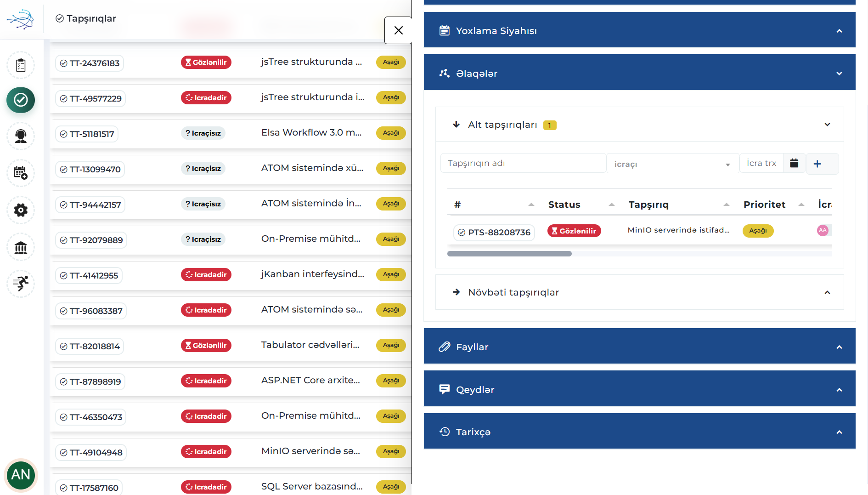
Task: Click Aşağı priority badge of TT-13099470
Action: (391, 168)
